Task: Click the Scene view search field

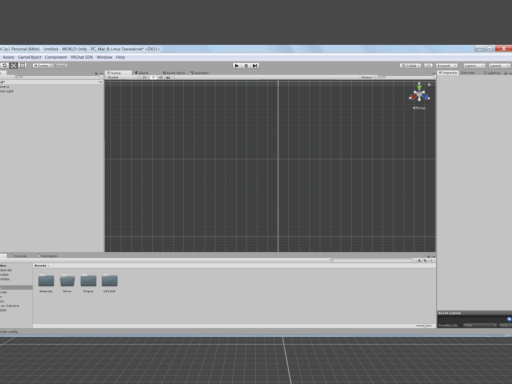Action: pyautogui.click(x=406, y=77)
